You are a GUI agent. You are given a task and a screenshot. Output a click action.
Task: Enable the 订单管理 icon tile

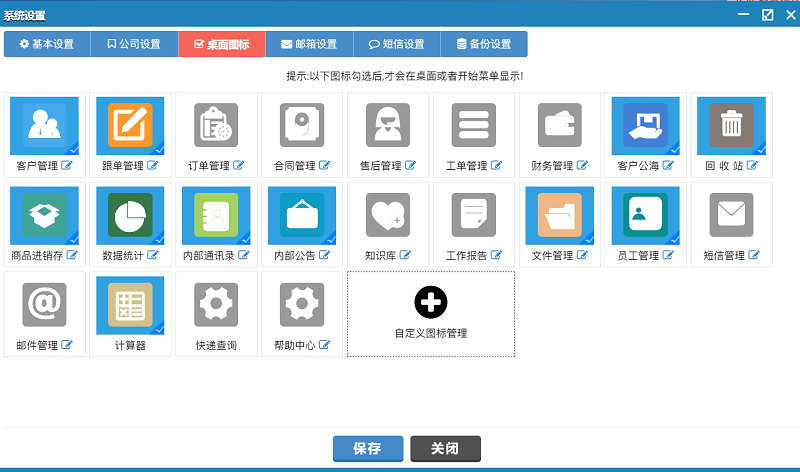[216, 126]
